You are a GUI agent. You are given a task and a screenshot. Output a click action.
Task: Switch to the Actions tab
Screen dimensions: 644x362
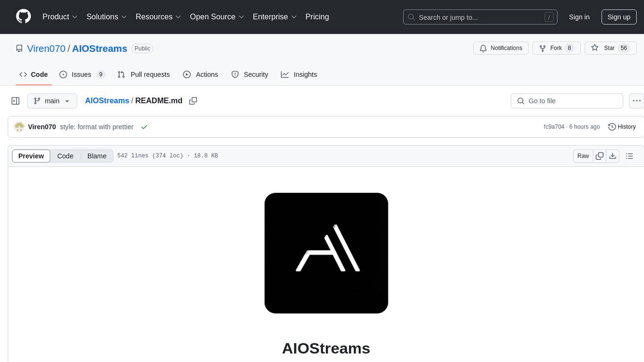click(x=200, y=74)
